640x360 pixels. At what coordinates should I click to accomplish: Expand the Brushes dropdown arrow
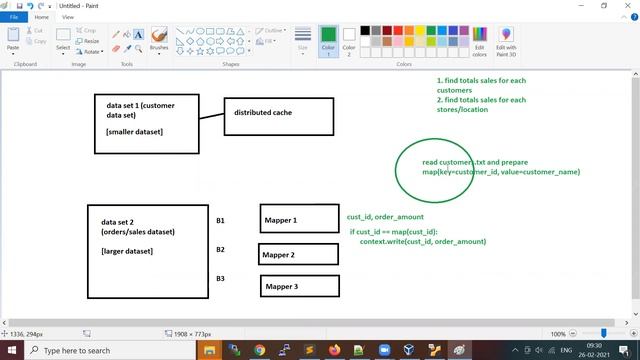[159, 53]
